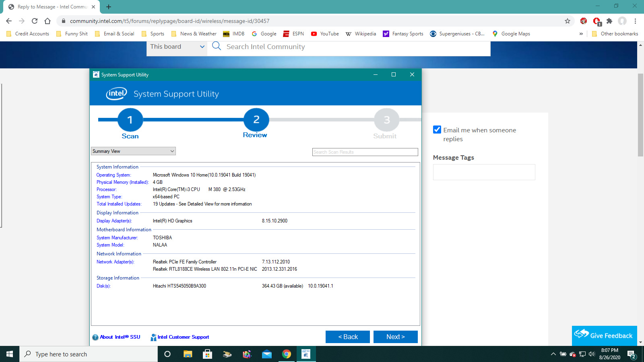Uncheck Email me when someone replies

pos(437,130)
